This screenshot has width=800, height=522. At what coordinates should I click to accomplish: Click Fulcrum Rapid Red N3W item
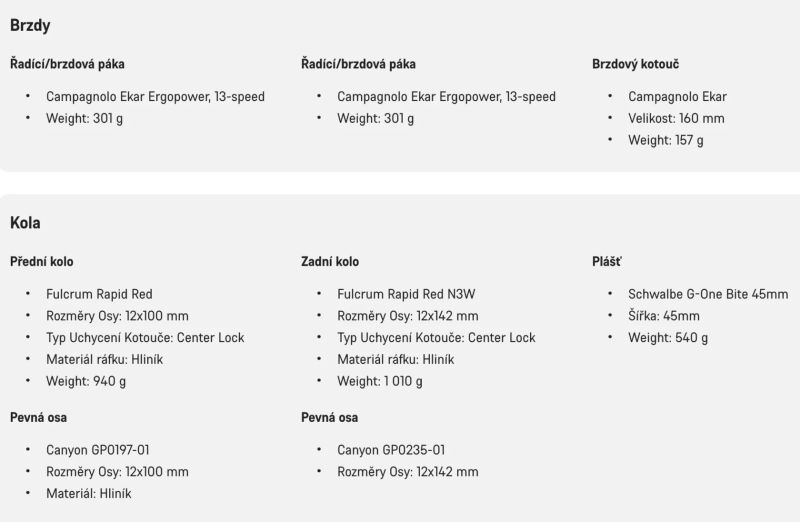[408, 295]
